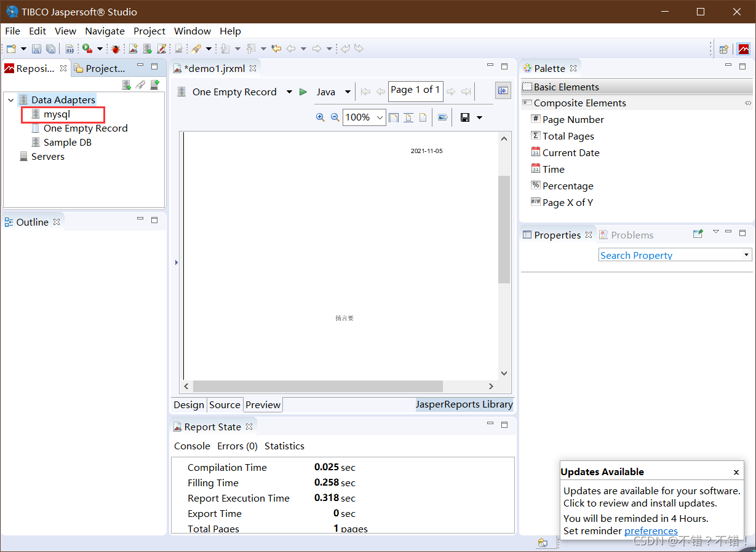This screenshot has height=552, width=756.
Task: Click the Page 1 of 1 field
Action: pyautogui.click(x=415, y=90)
